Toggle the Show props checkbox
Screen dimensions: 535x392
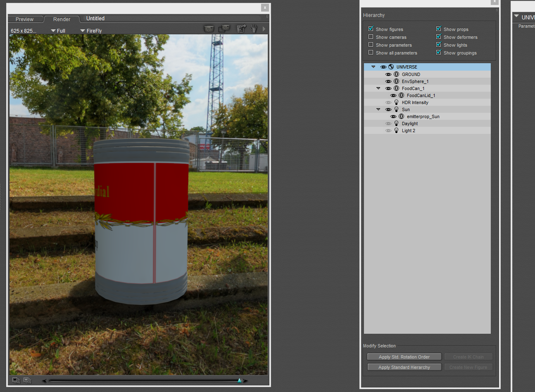(438, 29)
